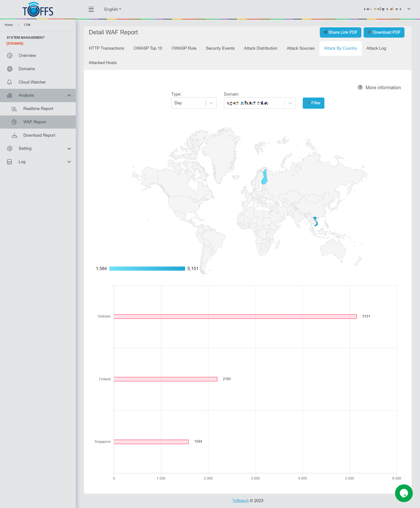Screen dimensions: 420x508
Task: Switch to the Attack Sources tab
Action: point(300,48)
